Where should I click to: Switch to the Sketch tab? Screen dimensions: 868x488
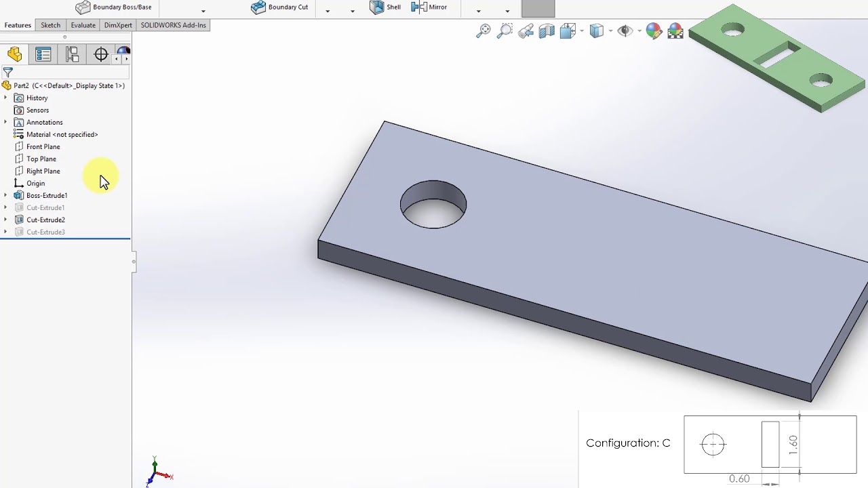click(50, 25)
